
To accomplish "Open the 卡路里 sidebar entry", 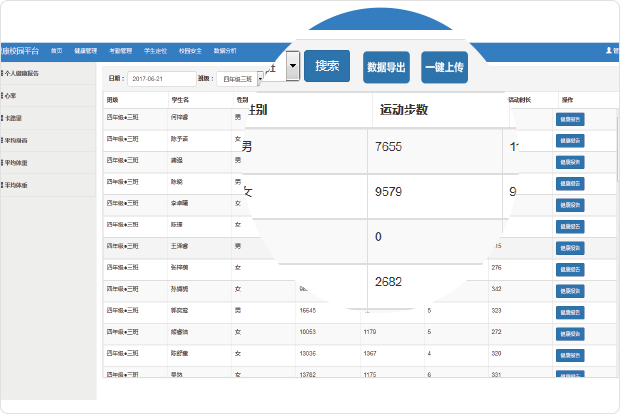I will click(14, 119).
